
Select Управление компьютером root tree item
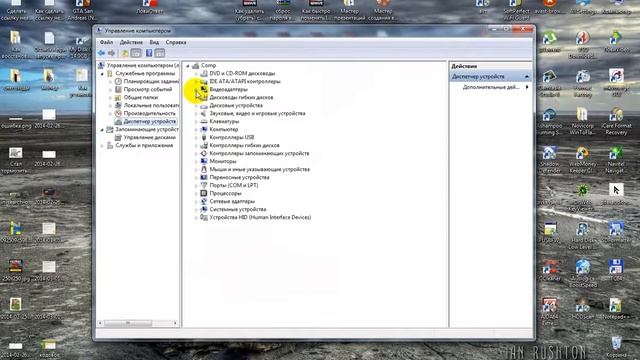coord(142,65)
